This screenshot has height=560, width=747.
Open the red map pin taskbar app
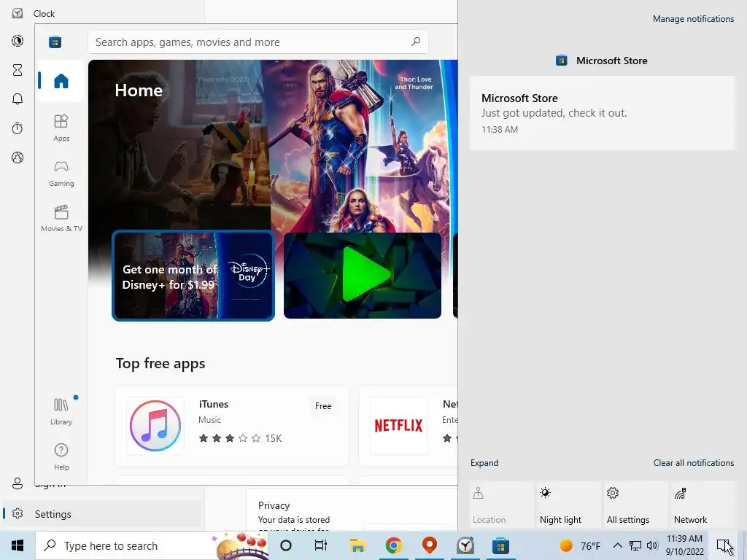(430, 545)
